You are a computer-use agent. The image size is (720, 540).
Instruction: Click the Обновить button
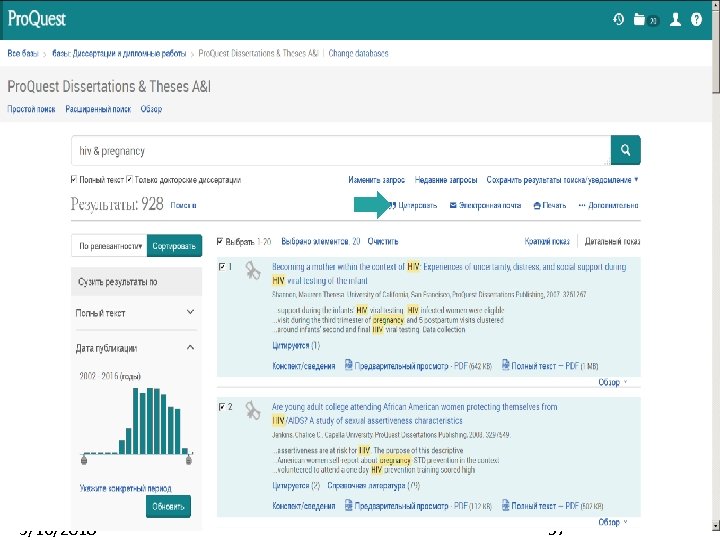[x=168, y=506]
